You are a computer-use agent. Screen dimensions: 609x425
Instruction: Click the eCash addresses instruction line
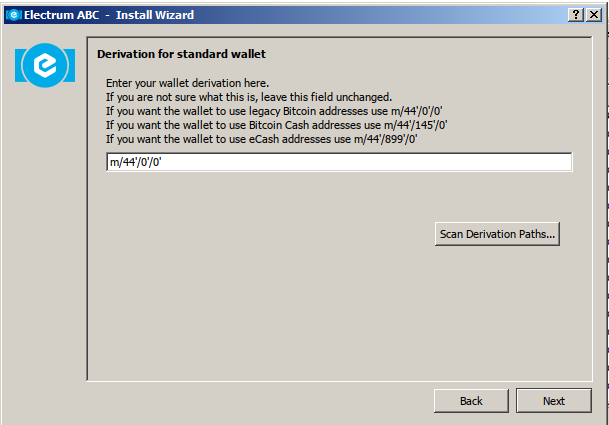click(x=261, y=139)
